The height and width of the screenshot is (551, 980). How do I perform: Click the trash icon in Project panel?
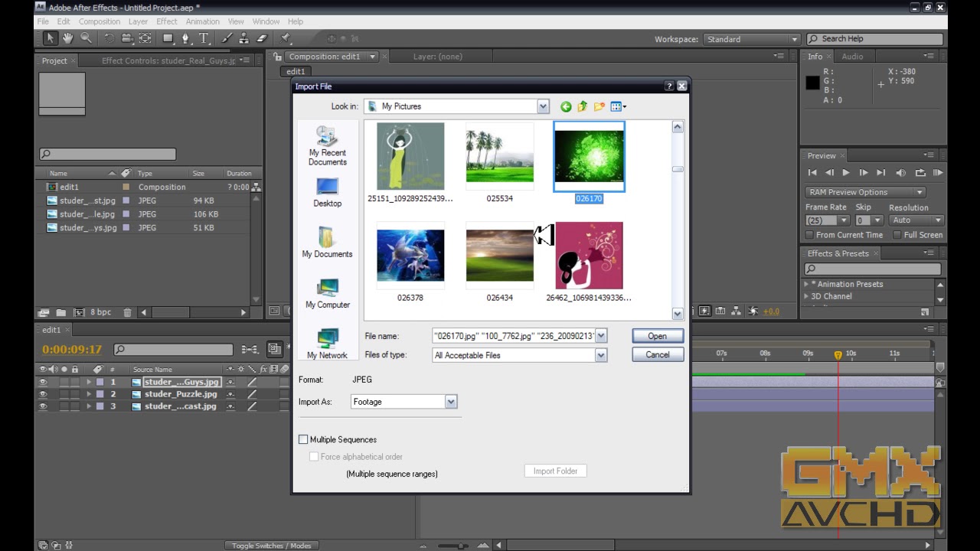coord(127,312)
